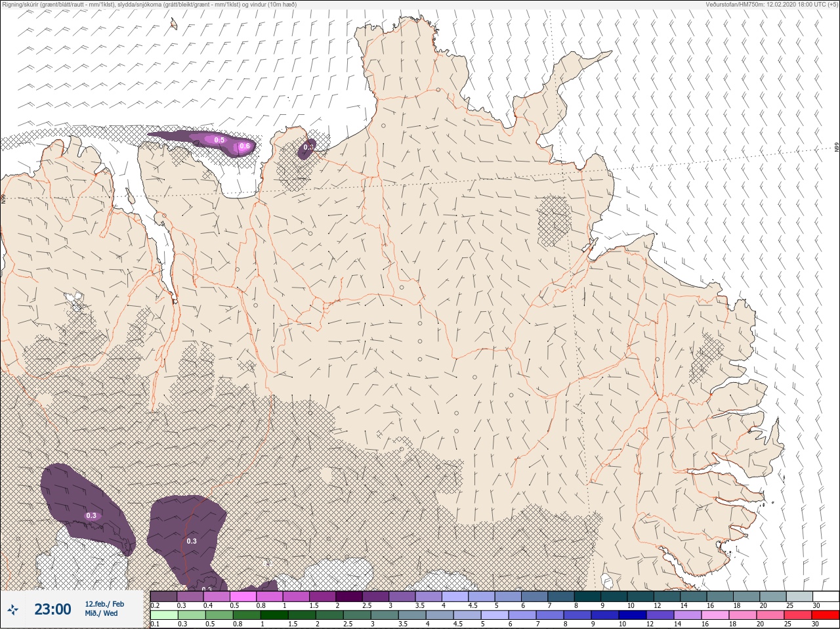Pick the pale green 0.1 swatch in bottom legend row
Viewport: 840px width, 629px height.
tap(164, 615)
